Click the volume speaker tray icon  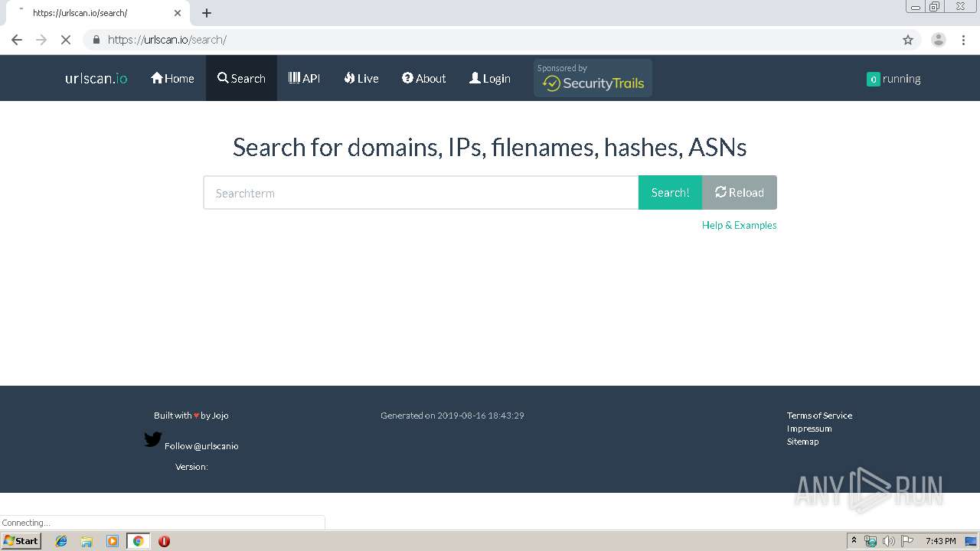pos(889,541)
